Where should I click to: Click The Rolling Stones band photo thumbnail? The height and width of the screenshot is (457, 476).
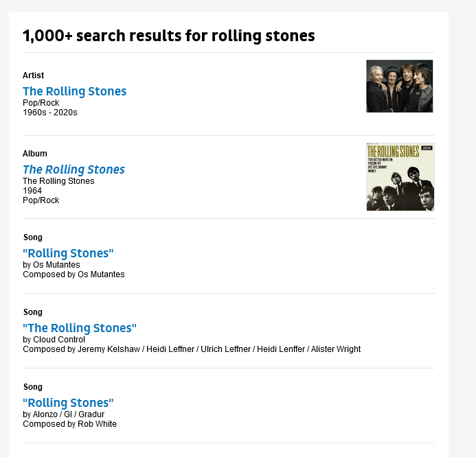coord(399,86)
